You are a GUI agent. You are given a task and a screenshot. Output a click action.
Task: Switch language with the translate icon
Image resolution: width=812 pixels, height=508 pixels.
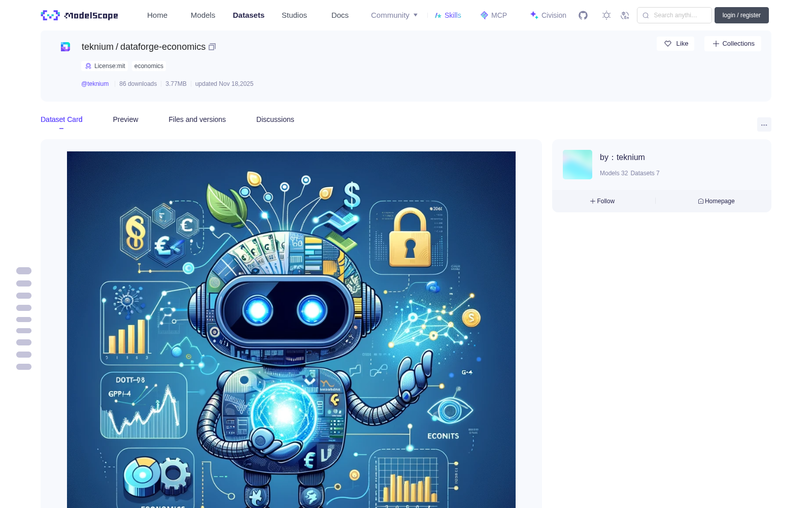point(625,15)
